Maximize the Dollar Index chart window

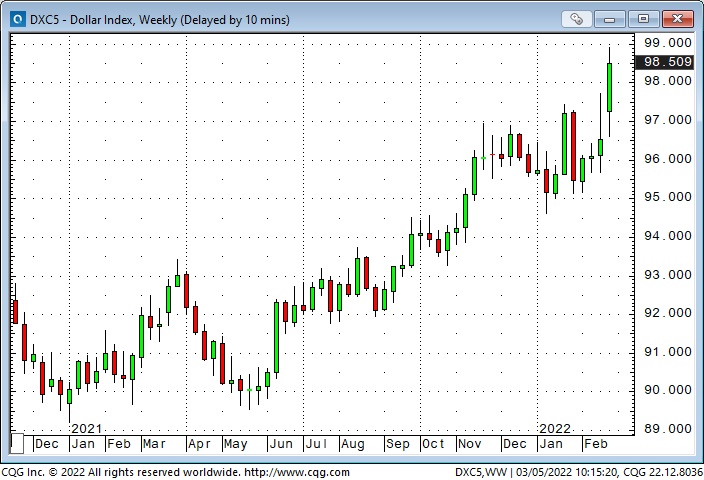643,19
